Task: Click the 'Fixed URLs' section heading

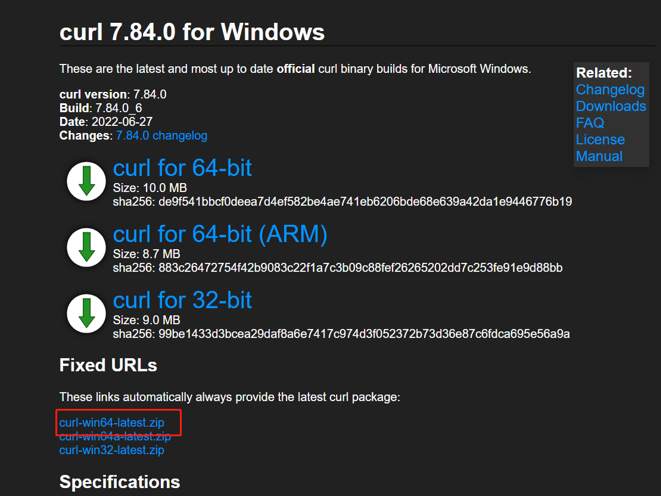Action: click(108, 365)
